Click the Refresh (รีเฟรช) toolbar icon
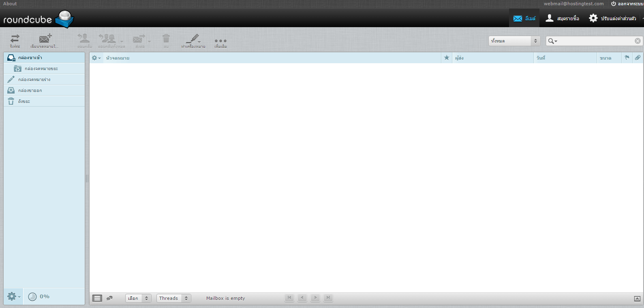Screen dimensions: 644x308 pos(15,40)
